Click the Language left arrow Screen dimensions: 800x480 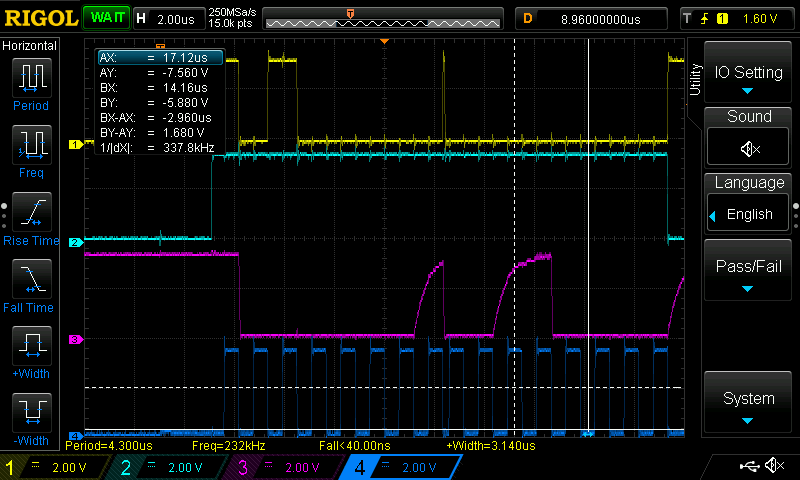pyautogui.click(x=713, y=216)
